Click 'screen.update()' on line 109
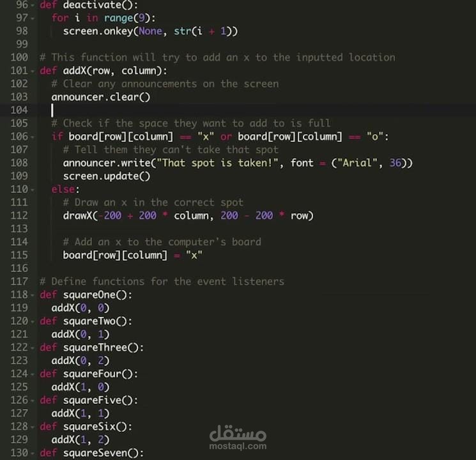 pos(107,176)
